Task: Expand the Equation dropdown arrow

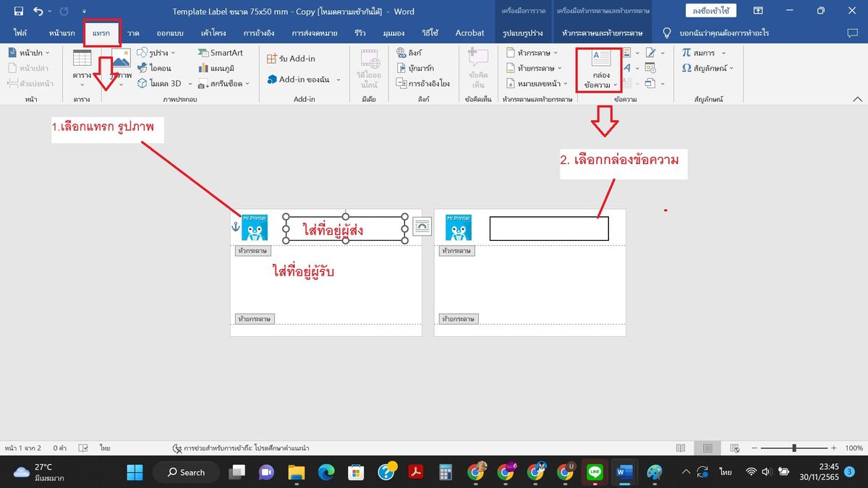Action: pos(723,53)
